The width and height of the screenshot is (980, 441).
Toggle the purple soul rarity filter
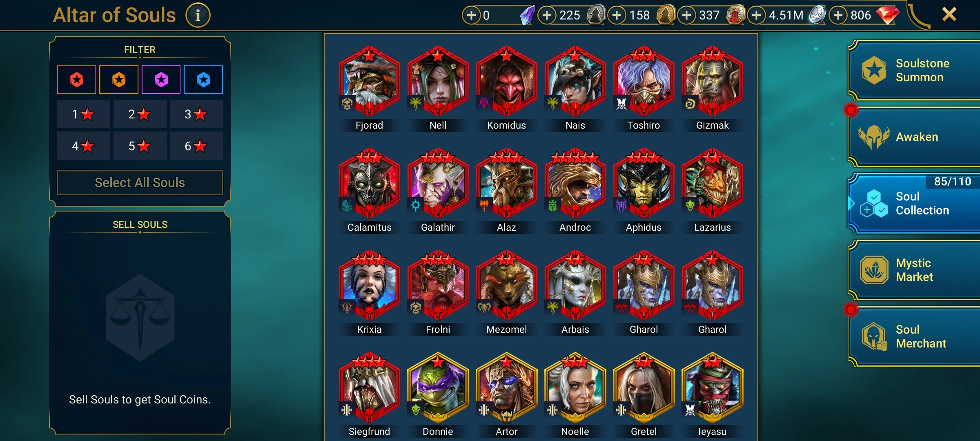pyautogui.click(x=161, y=80)
